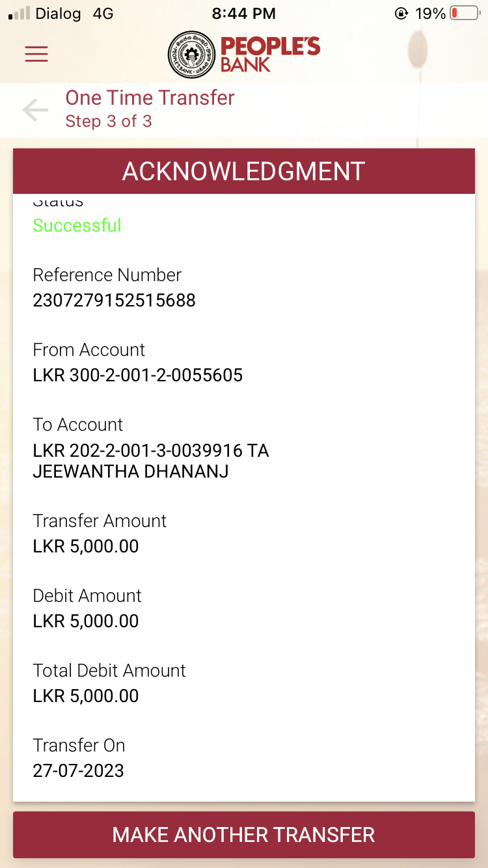Tap the rotation lock status icon

coord(401,13)
